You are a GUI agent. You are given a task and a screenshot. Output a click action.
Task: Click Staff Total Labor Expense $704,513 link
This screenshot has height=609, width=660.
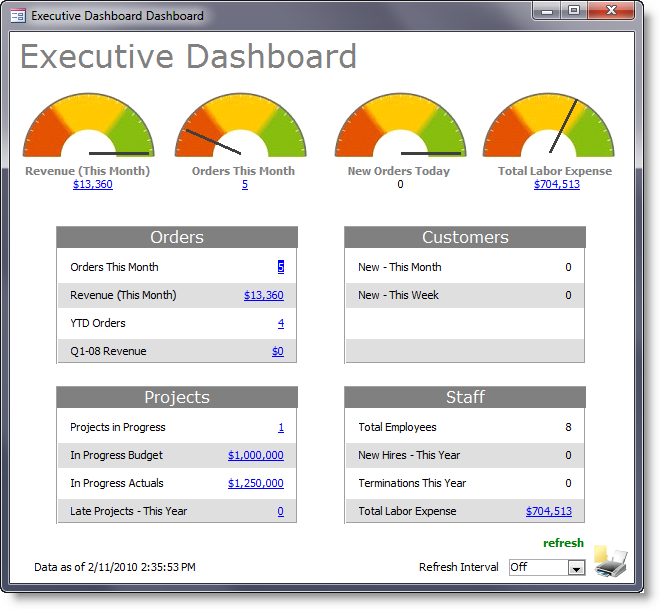point(548,511)
